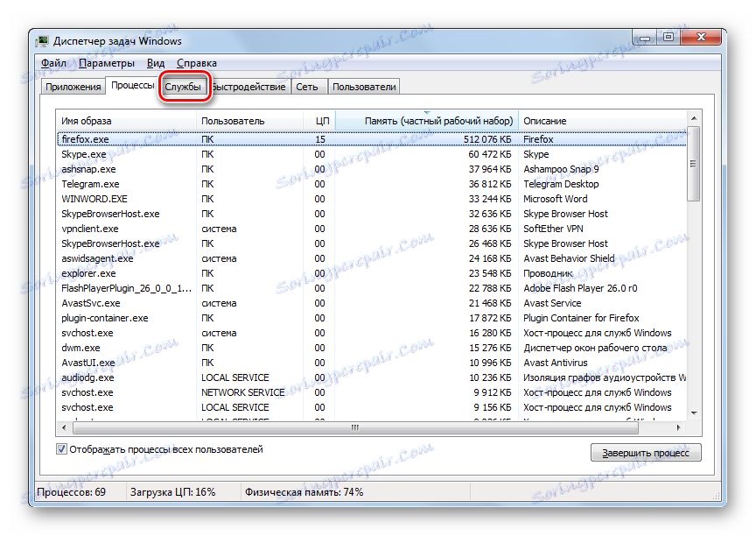The width and height of the screenshot is (756, 536).
Task: Click the Telegram Desktop description cell
Action: [561, 184]
